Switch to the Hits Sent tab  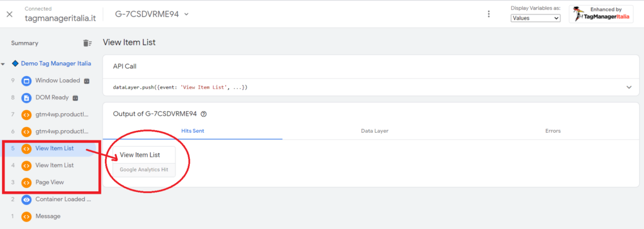coord(192,131)
